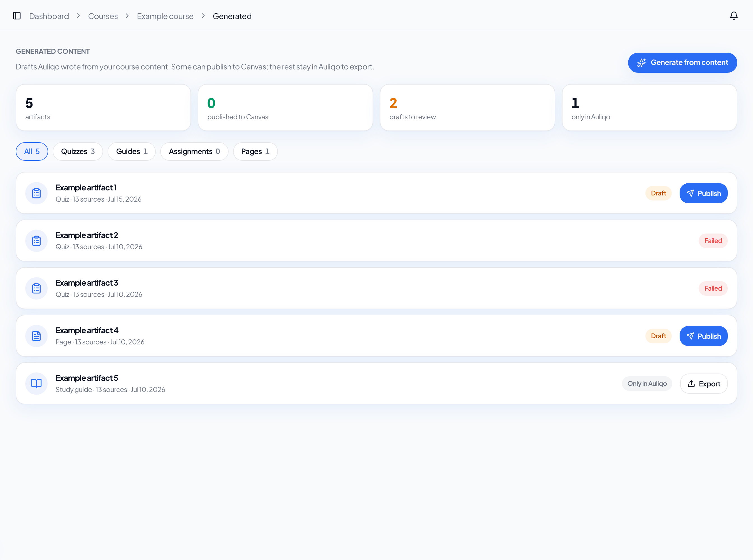Open Courses breadcrumb
The height and width of the screenshot is (560, 753).
pos(103,16)
